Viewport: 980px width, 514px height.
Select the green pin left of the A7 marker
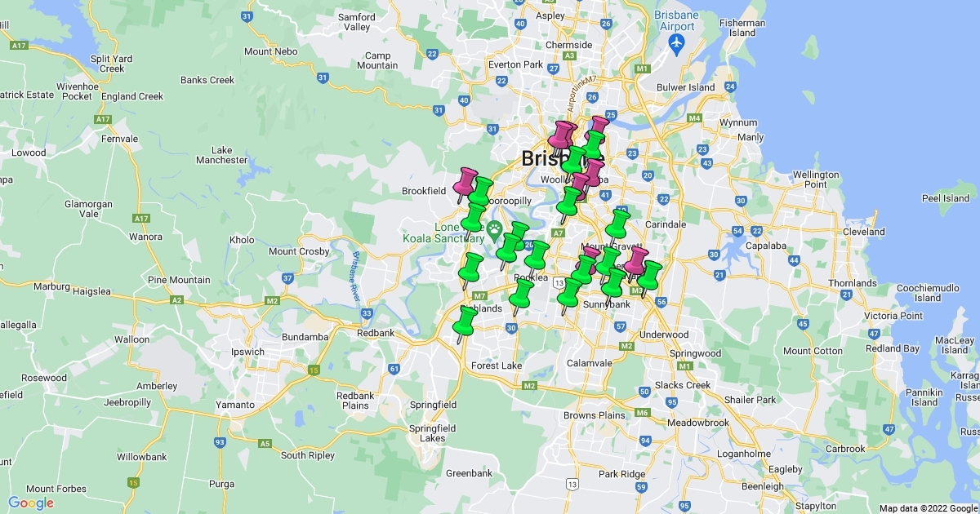537,254
